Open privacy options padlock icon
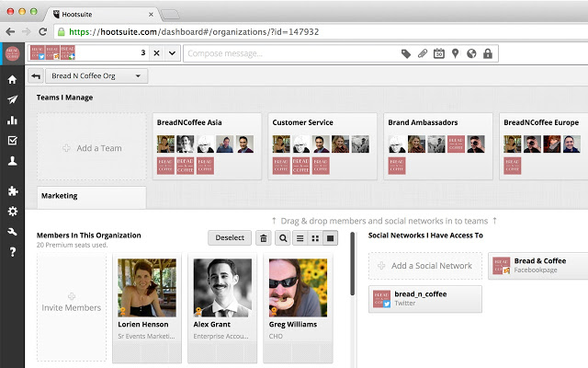The width and height of the screenshot is (588, 368). coord(488,53)
